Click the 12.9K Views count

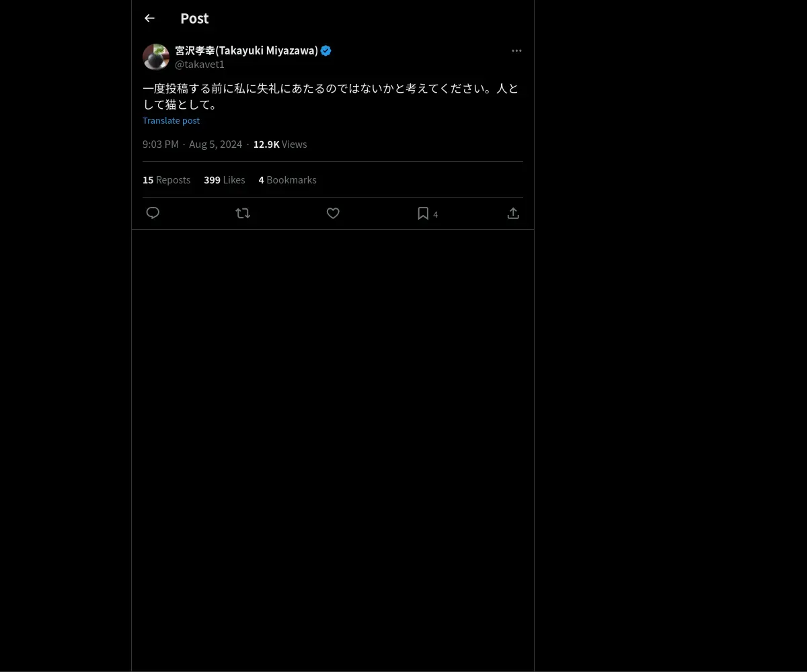280,144
